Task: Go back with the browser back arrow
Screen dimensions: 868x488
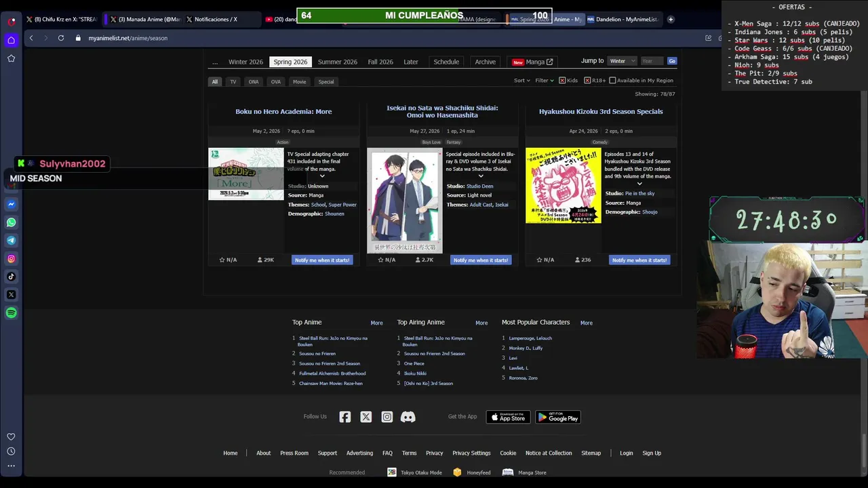Action: coord(31,38)
